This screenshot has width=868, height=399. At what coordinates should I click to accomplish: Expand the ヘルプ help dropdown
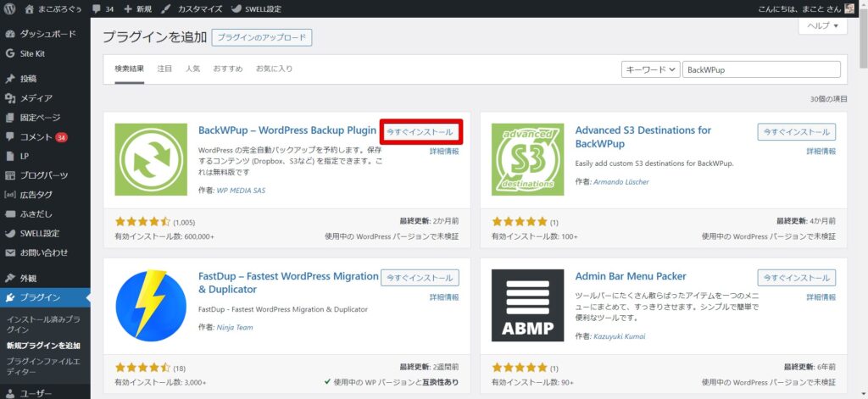822,26
